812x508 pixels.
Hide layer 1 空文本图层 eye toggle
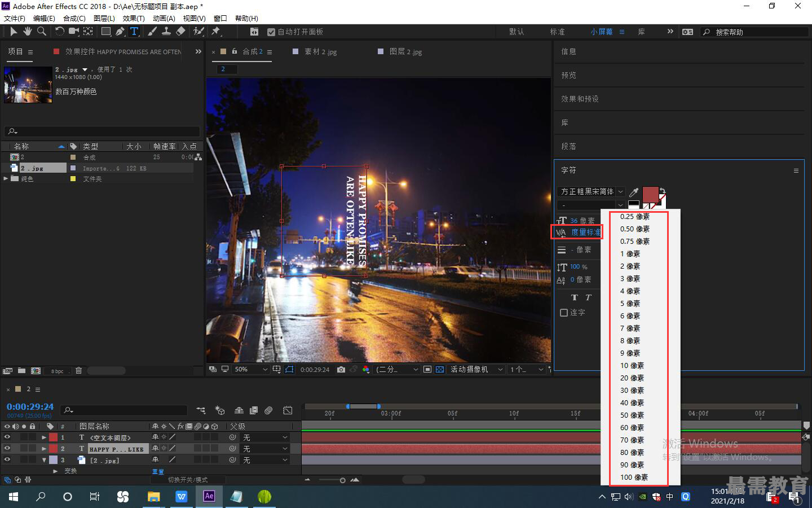coord(7,437)
